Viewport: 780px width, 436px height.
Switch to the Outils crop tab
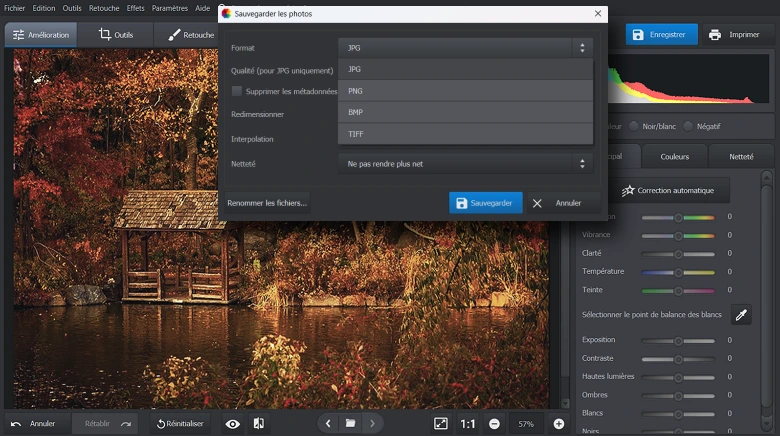pos(116,35)
